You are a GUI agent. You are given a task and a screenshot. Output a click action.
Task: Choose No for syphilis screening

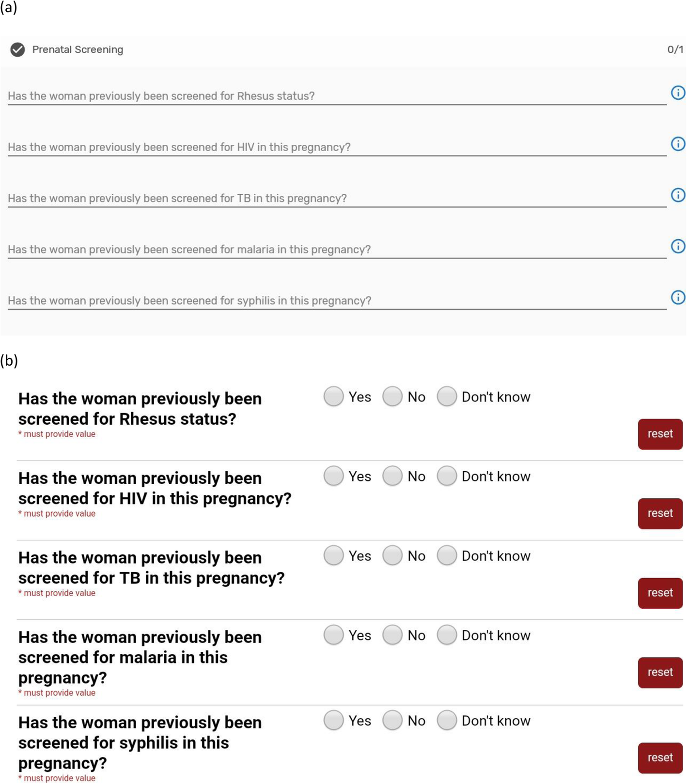click(x=392, y=720)
